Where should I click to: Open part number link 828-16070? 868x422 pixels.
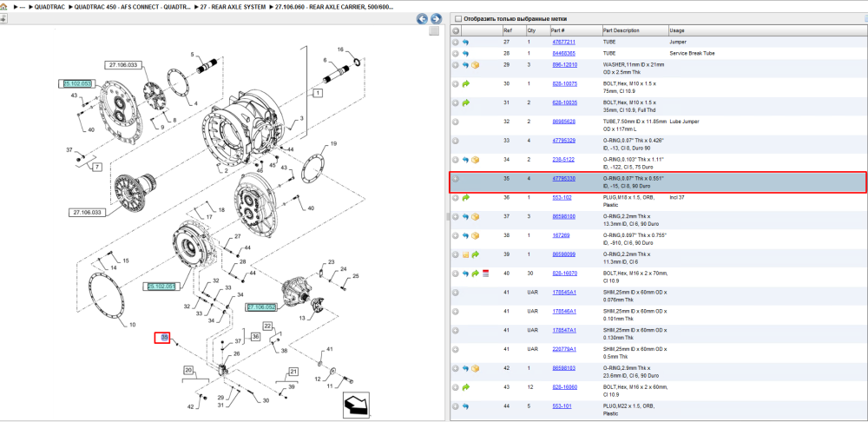[x=565, y=273]
